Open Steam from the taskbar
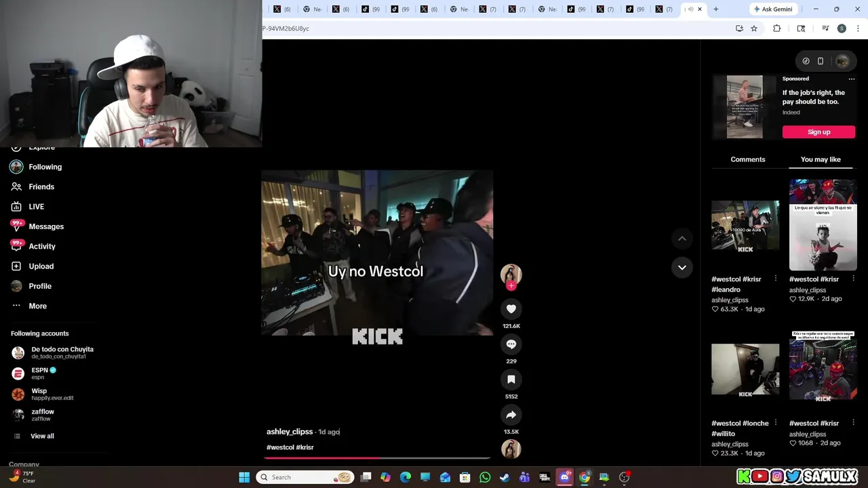This screenshot has height=488, width=868. click(x=505, y=477)
